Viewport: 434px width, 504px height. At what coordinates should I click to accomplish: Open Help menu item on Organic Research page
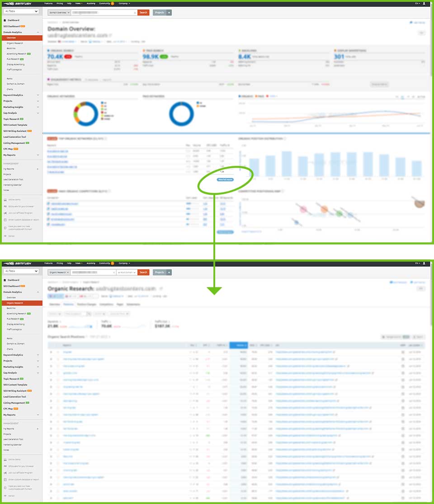coord(69,263)
